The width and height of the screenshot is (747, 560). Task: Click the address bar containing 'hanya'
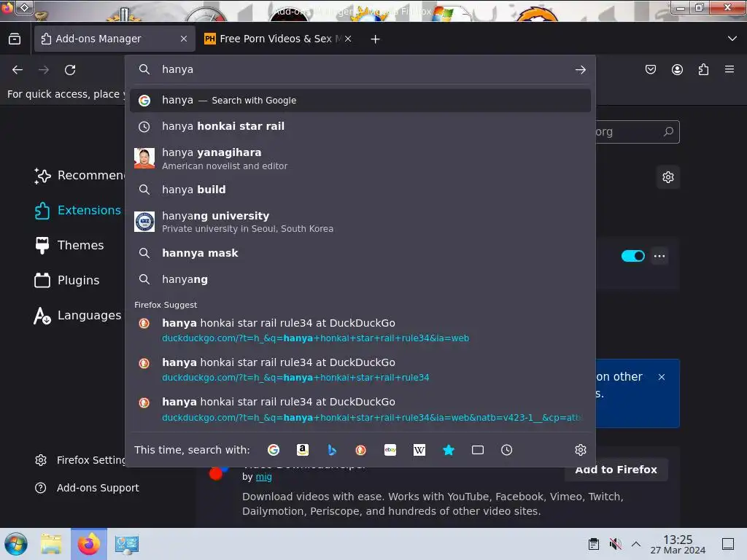[360, 69]
